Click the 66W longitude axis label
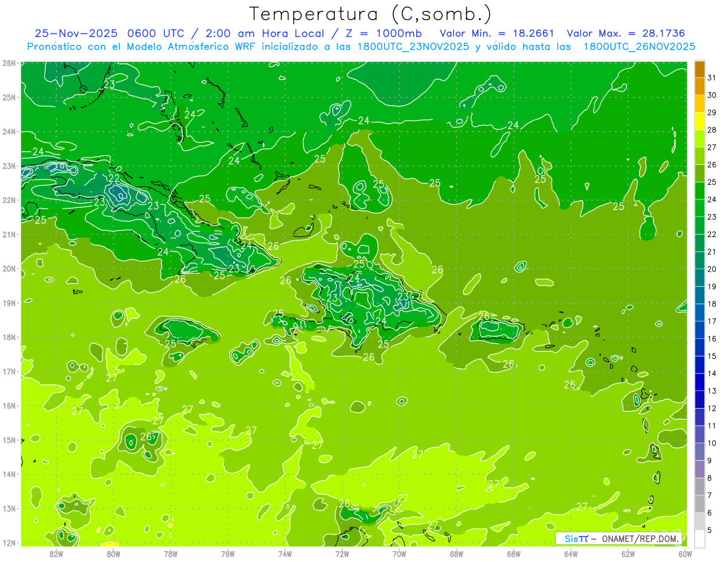Image resolution: width=728 pixels, height=562 pixels. tap(513, 554)
